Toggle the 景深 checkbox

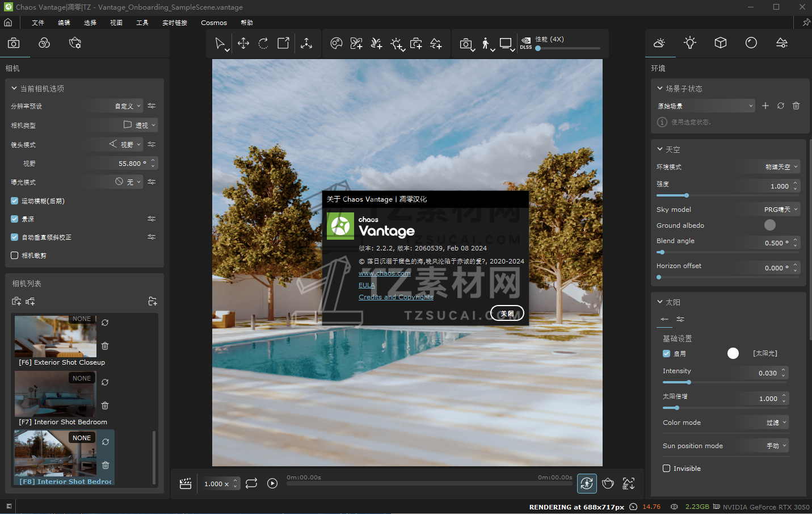[15, 219]
